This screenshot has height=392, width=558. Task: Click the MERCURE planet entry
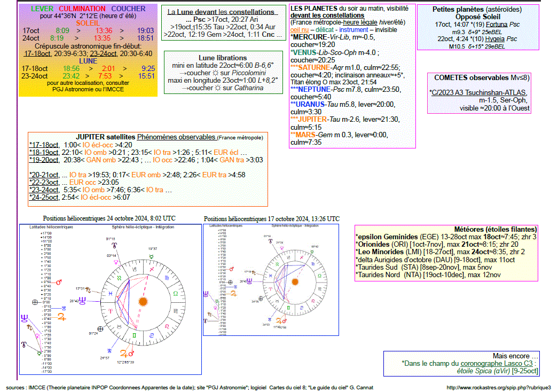(310, 37)
